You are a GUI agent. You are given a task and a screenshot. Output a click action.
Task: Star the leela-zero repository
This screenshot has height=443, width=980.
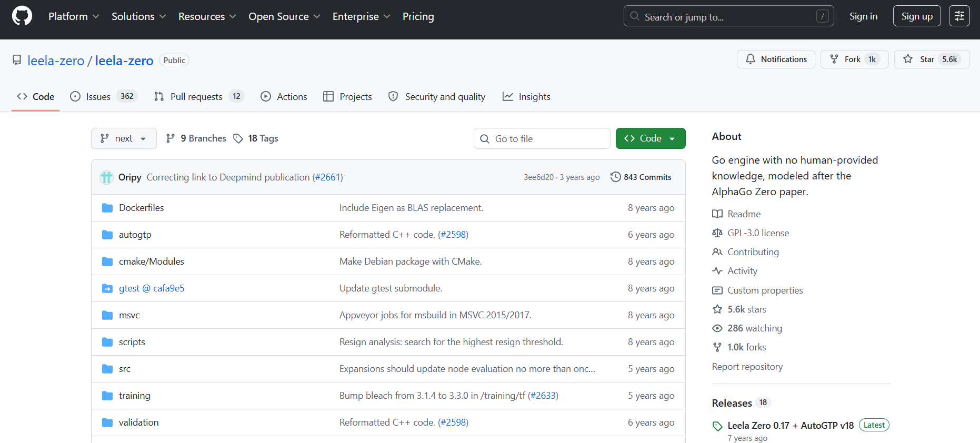coord(932,59)
